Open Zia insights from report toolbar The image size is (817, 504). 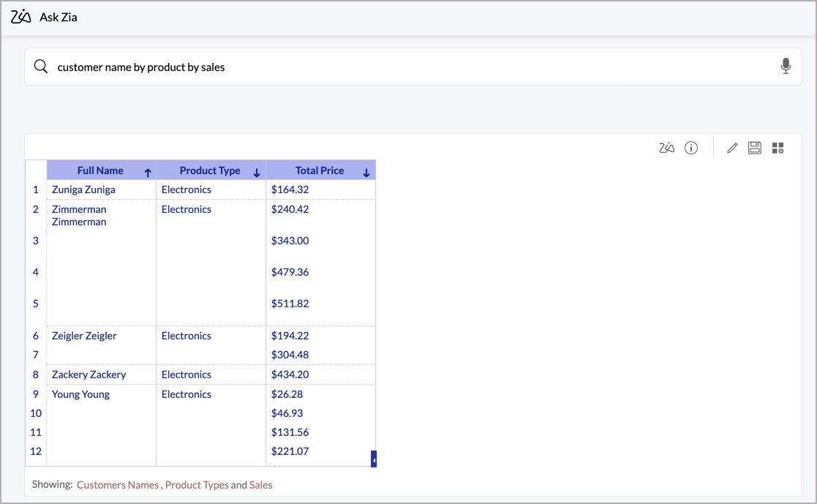pyautogui.click(x=666, y=148)
